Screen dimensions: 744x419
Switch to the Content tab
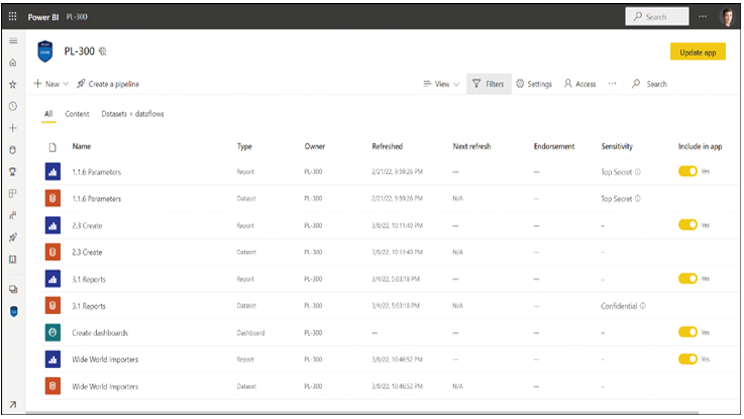[x=77, y=114]
